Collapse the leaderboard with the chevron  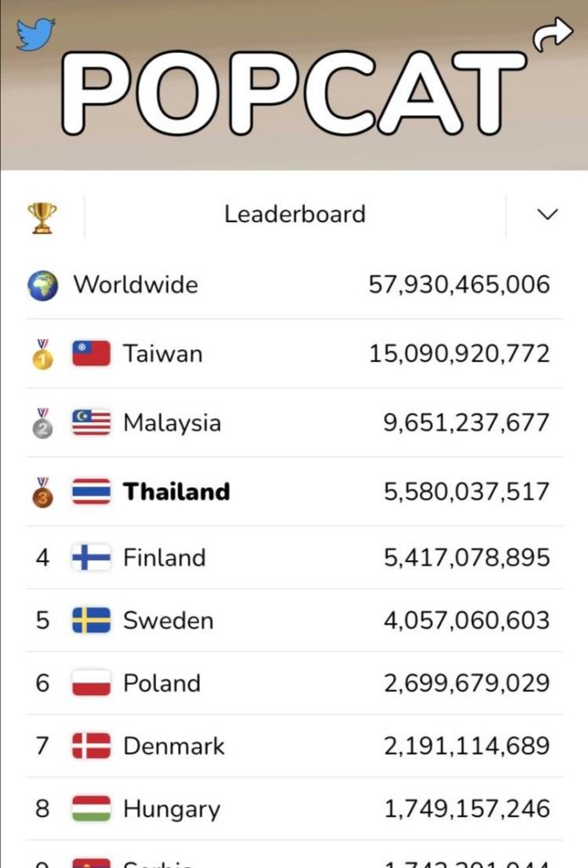547,214
